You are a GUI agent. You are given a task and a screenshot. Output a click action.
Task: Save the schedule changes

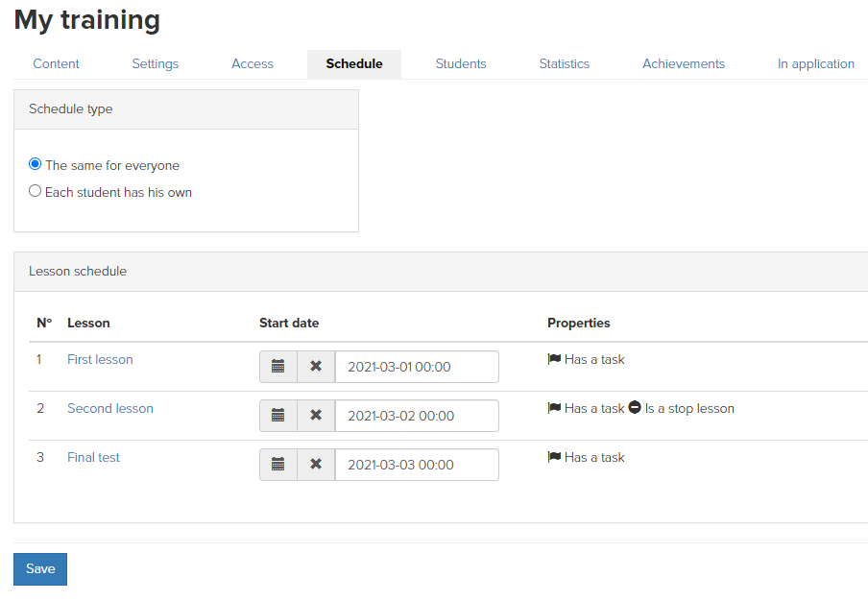point(40,569)
